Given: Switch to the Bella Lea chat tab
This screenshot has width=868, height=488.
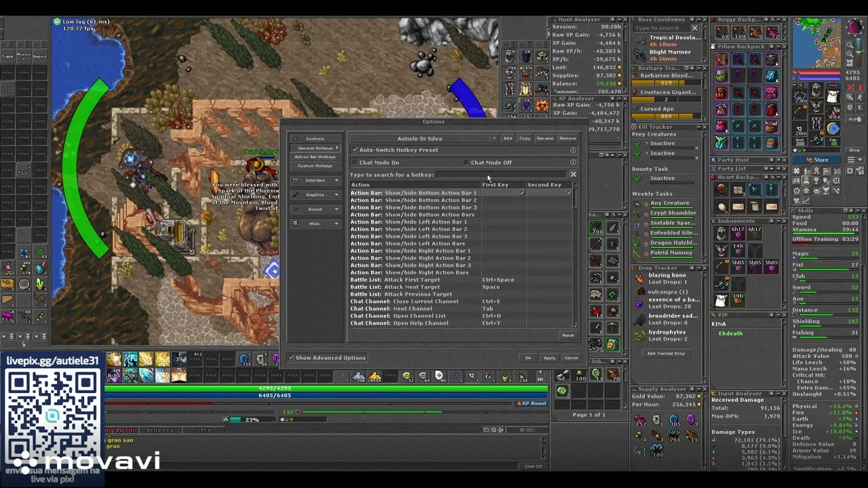Looking at the screenshot, I should click(x=160, y=430).
